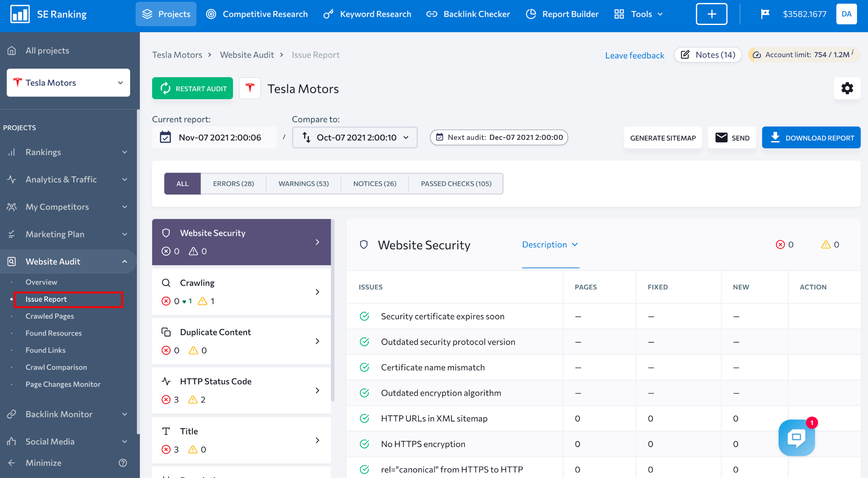Click the RESTART AUDIT button

pyautogui.click(x=192, y=88)
